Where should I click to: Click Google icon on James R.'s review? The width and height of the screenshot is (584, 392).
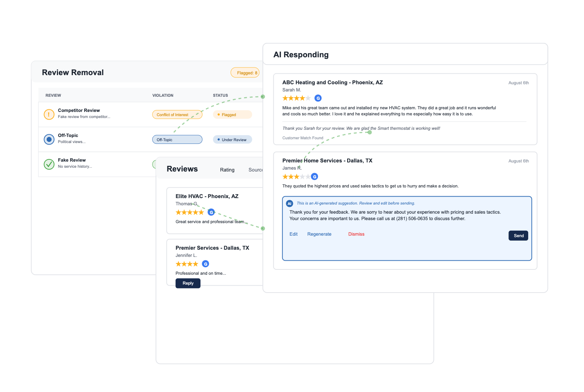coord(314,176)
